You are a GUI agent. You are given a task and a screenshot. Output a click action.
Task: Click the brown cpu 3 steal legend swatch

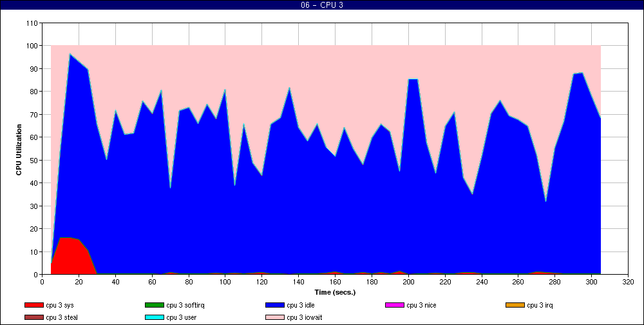click(x=33, y=318)
